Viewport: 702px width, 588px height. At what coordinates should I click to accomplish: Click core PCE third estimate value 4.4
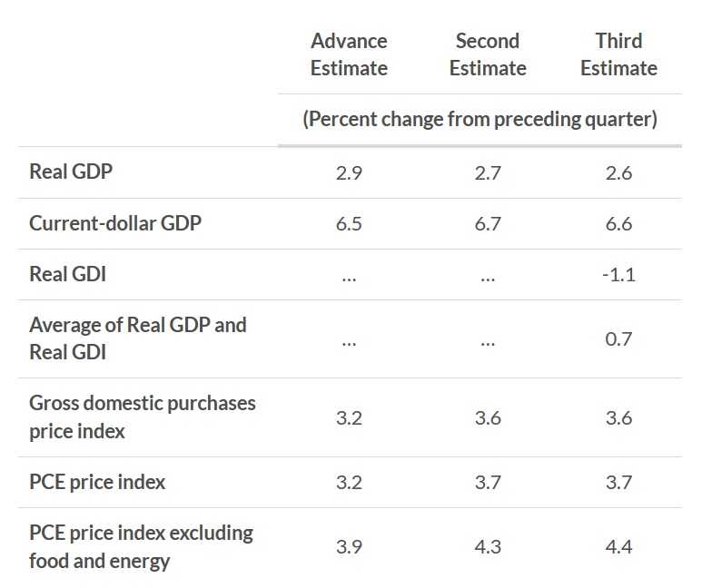618,547
